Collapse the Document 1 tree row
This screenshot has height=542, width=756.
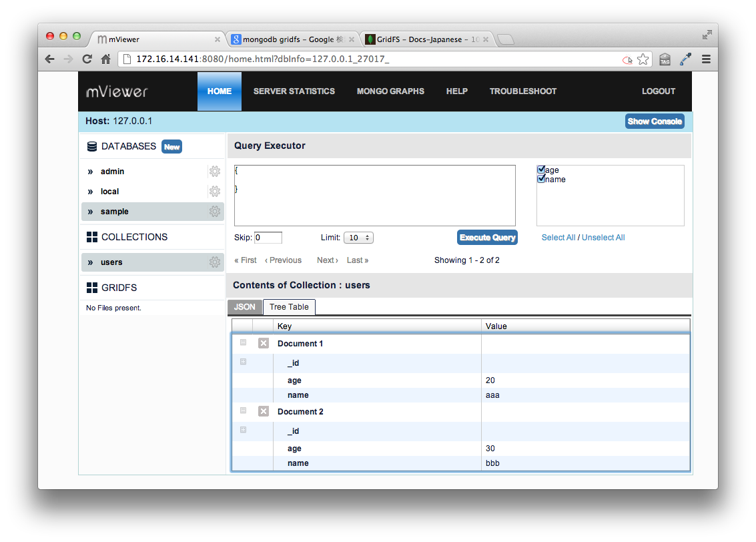243,342
